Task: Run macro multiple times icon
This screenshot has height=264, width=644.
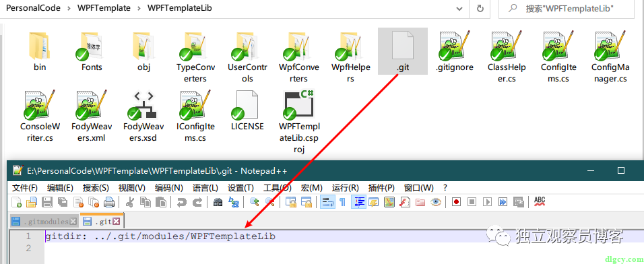Action: coord(503,202)
